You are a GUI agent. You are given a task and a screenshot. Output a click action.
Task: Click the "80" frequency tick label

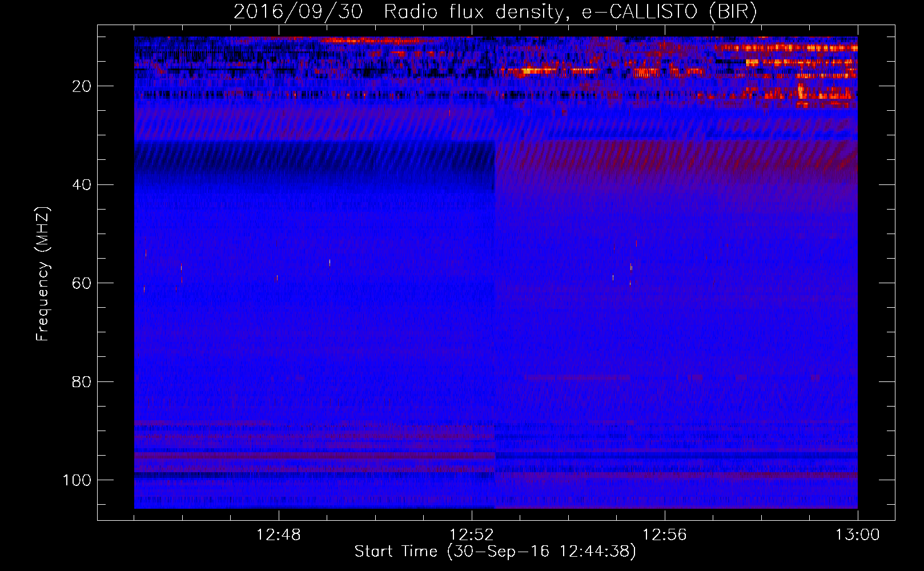click(82, 381)
